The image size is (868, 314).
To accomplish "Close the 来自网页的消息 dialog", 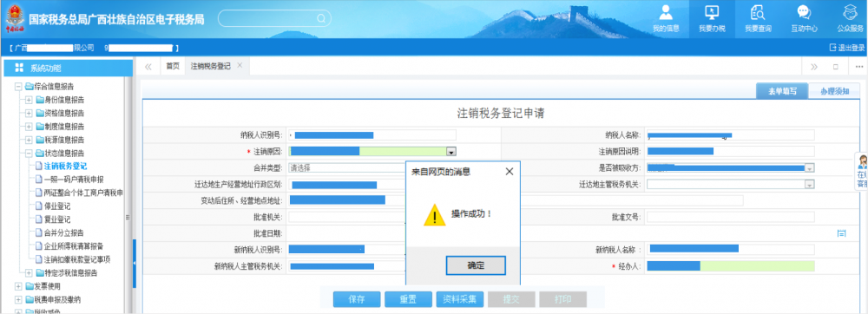I will click(x=510, y=172).
